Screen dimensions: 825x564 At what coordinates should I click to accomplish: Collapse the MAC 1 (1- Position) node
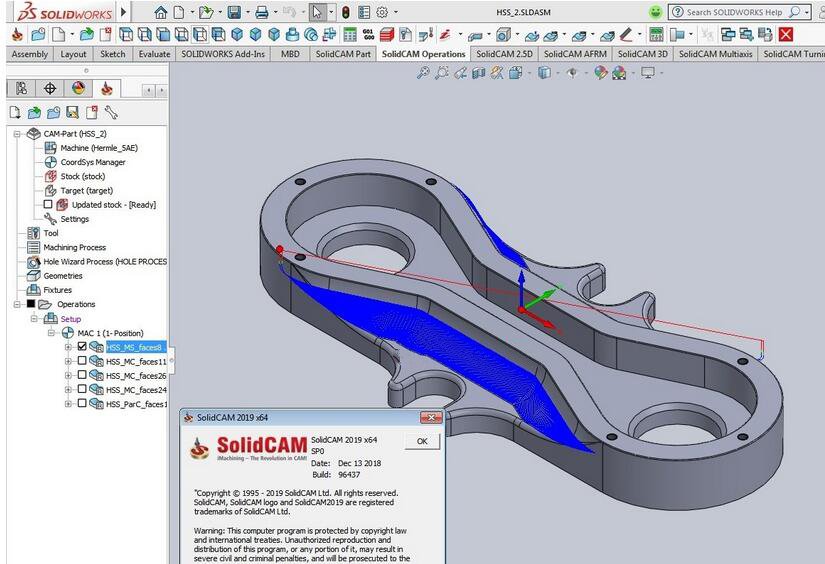[52, 333]
